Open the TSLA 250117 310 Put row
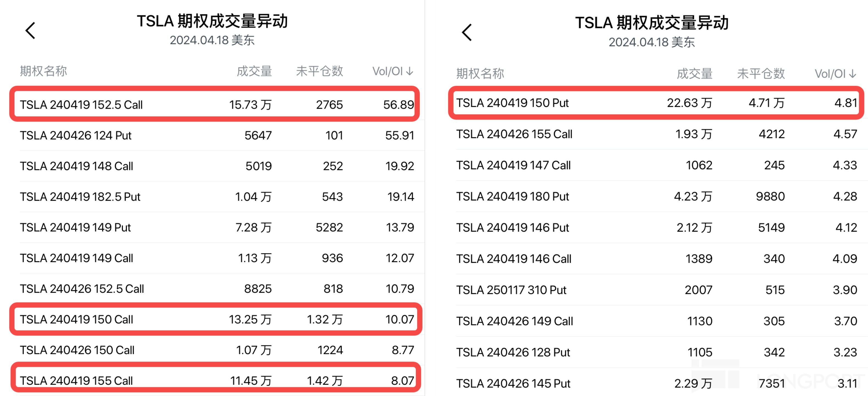Viewport: 868px width, 396px height. [x=511, y=290]
